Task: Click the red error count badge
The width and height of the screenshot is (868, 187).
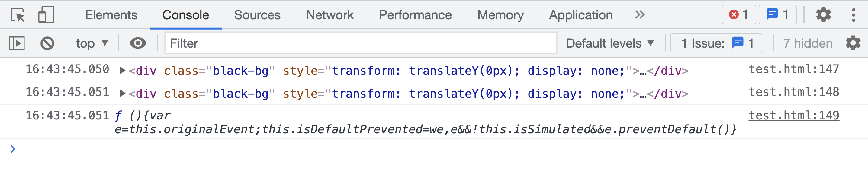Action: click(x=739, y=15)
